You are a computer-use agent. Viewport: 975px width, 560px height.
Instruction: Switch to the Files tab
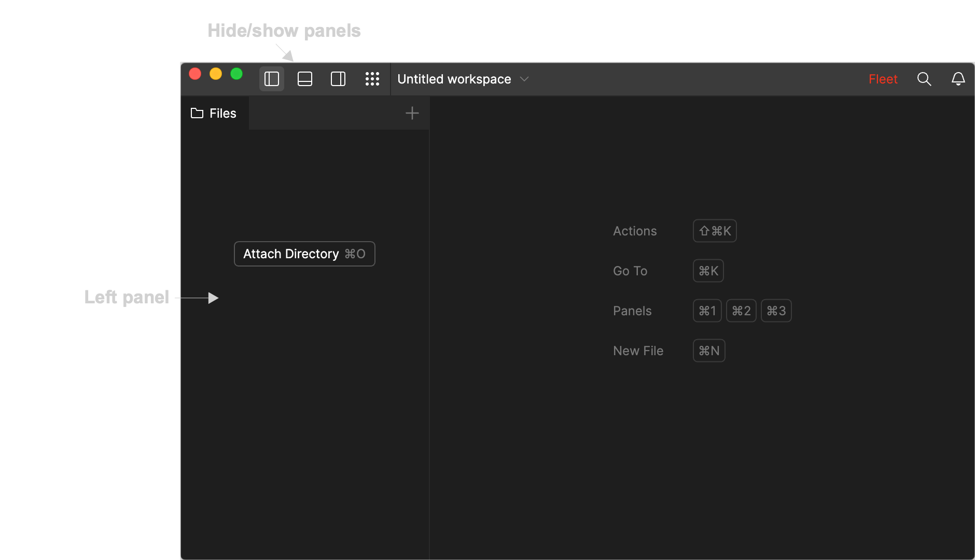point(222,113)
